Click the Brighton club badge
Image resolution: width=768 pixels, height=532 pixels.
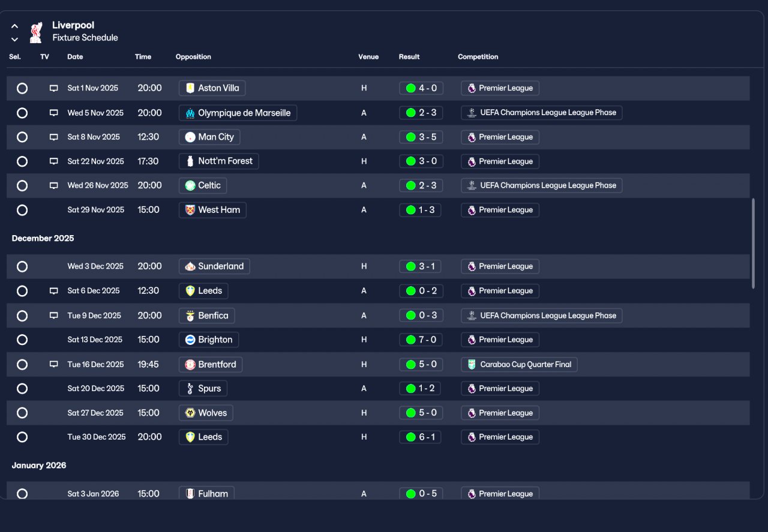click(x=190, y=339)
